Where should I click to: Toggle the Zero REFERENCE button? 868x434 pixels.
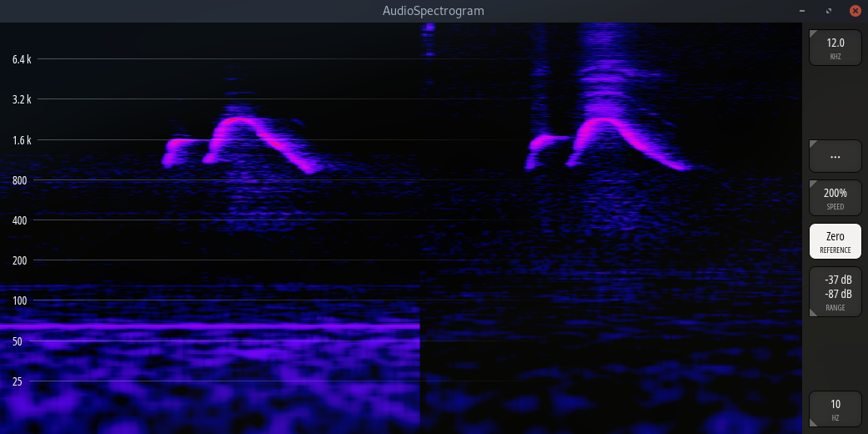(835, 241)
